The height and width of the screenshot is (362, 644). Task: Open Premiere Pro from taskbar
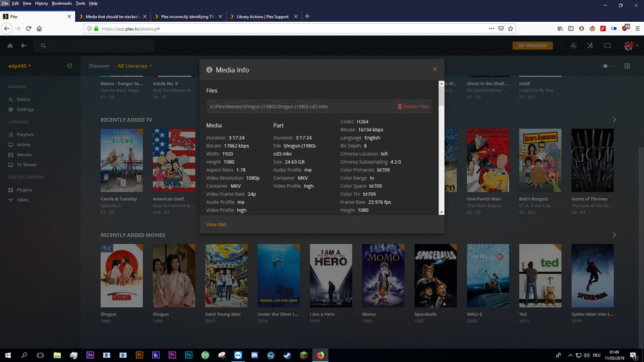pyautogui.click(x=172, y=355)
